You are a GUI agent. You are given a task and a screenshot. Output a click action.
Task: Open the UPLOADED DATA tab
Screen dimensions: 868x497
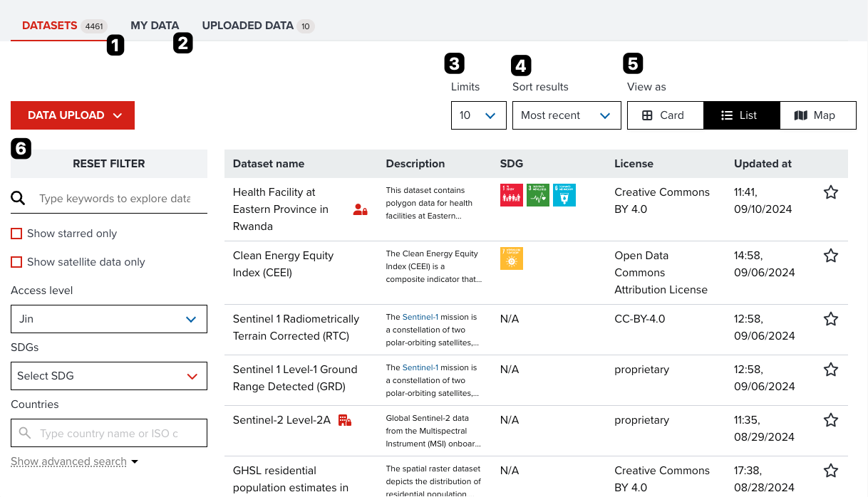[249, 25]
